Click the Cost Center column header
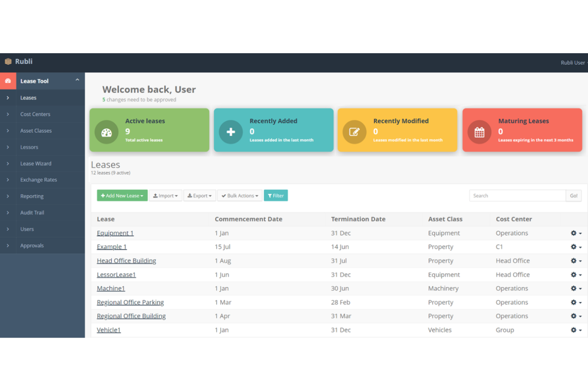Screen dimensions: 588x392 514,219
